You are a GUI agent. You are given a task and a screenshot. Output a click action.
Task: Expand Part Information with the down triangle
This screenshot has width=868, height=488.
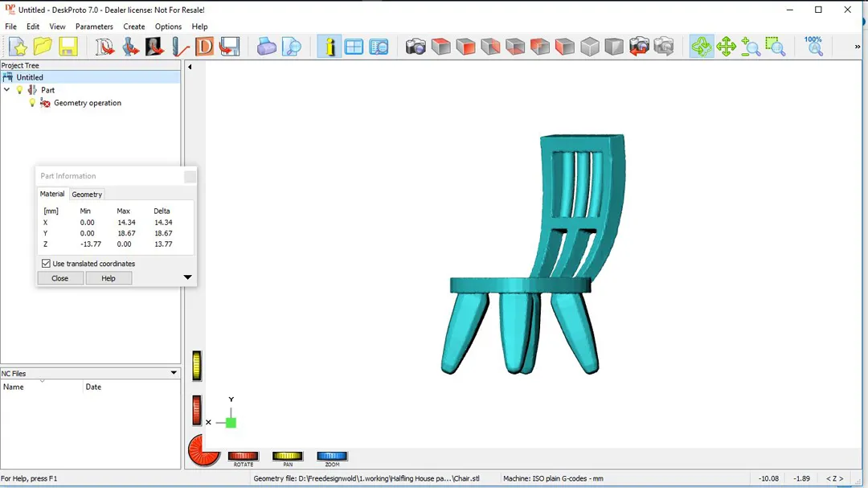tap(187, 277)
